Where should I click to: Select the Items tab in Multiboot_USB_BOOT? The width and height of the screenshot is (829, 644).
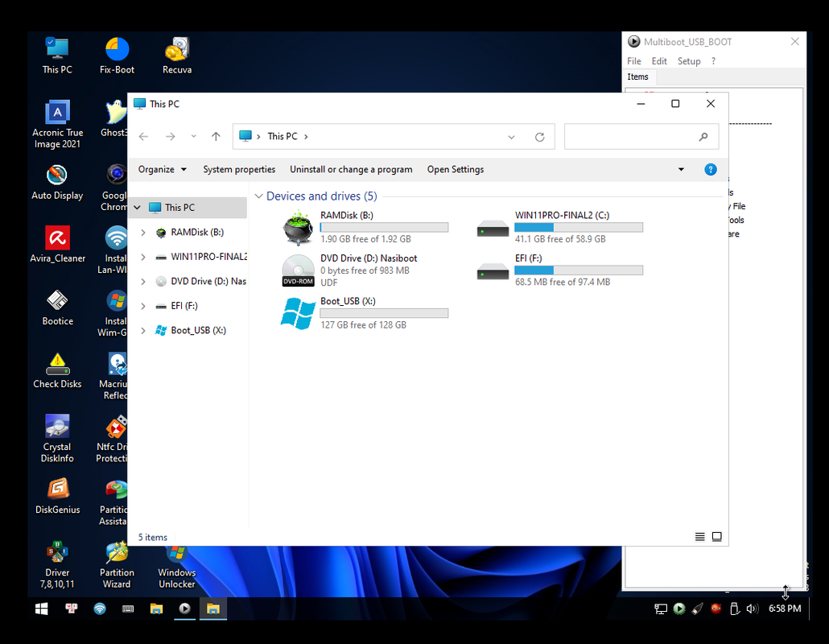(x=637, y=76)
